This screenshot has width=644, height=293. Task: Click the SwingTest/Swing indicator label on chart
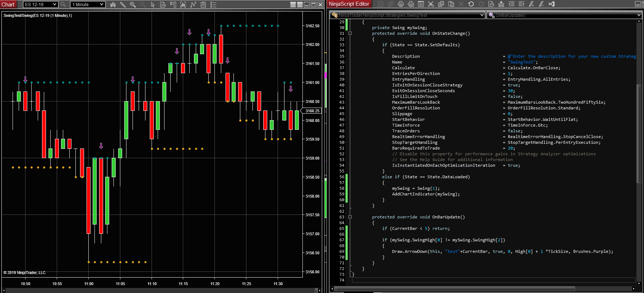tap(38, 15)
